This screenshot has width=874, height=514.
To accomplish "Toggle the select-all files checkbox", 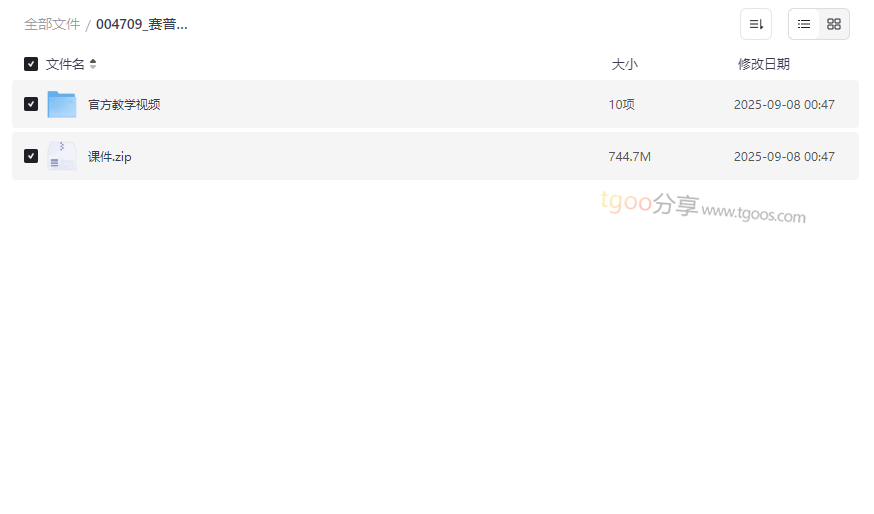I will pyautogui.click(x=31, y=64).
